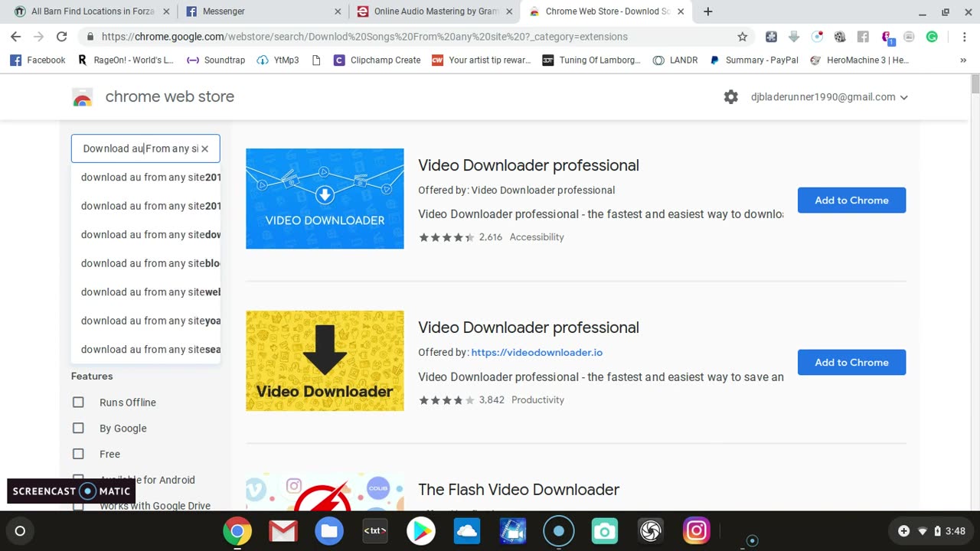Clear the search box with X
This screenshot has width=980, height=551.
click(x=204, y=148)
